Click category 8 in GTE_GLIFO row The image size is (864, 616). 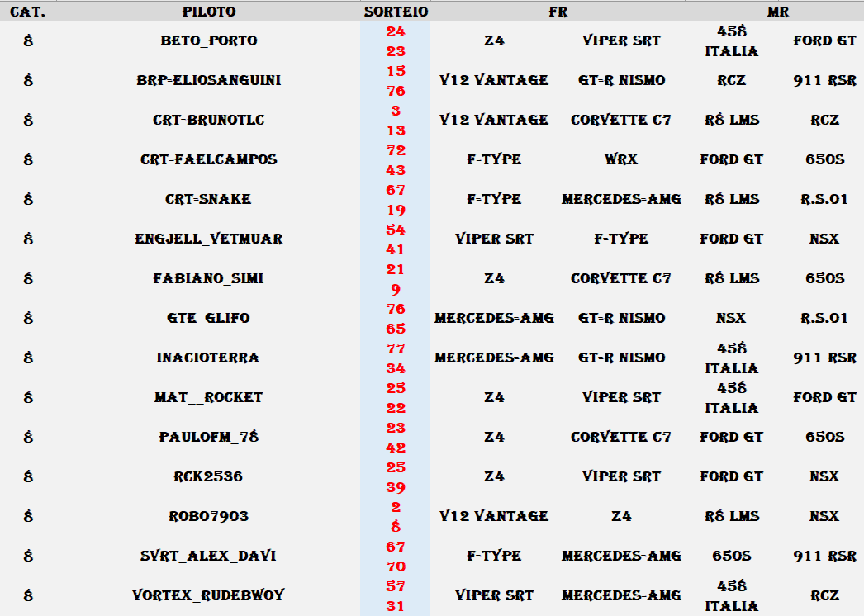coord(28,319)
